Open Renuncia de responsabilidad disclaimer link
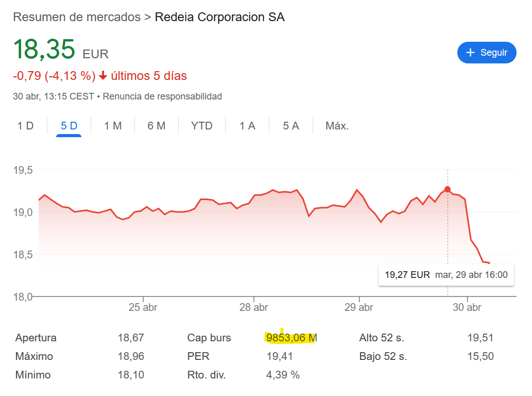This screenshot has height=396, width=532. tap(162, 96)
